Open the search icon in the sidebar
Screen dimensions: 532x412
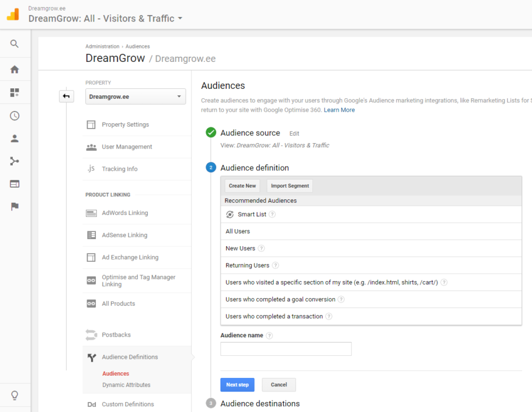tap(15, 43)
